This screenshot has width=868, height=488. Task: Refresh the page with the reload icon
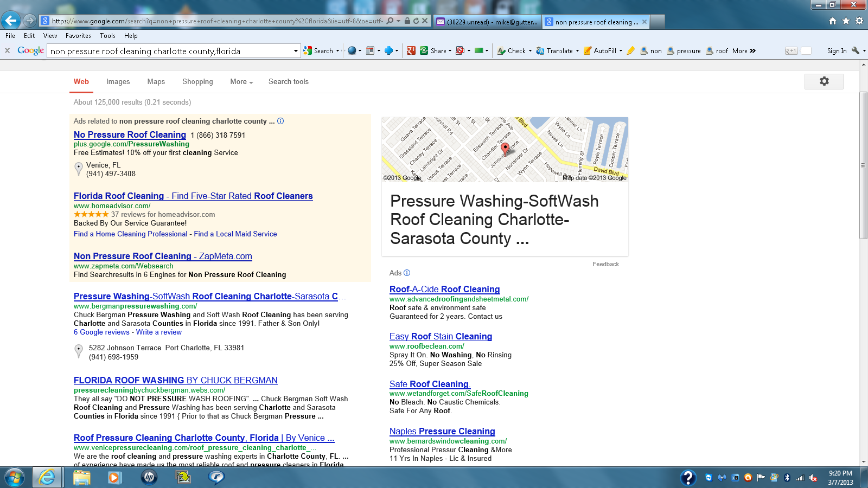pos(416,21)
